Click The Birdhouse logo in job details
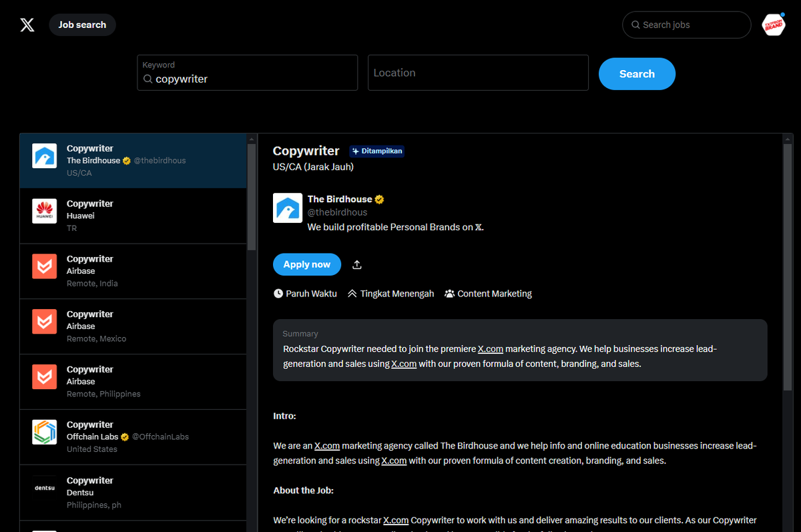This screenshot has width=801, height=532. click(x=288, y=208)
